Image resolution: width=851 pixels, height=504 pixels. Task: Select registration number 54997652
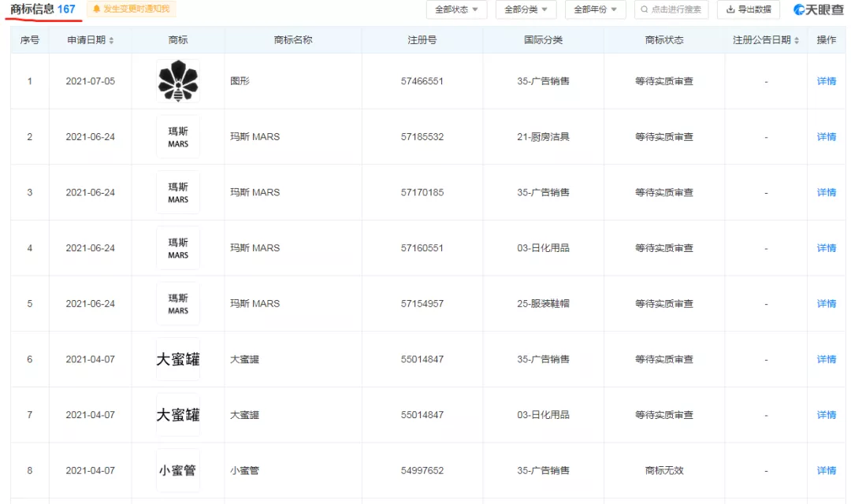[x=422, y=470]
